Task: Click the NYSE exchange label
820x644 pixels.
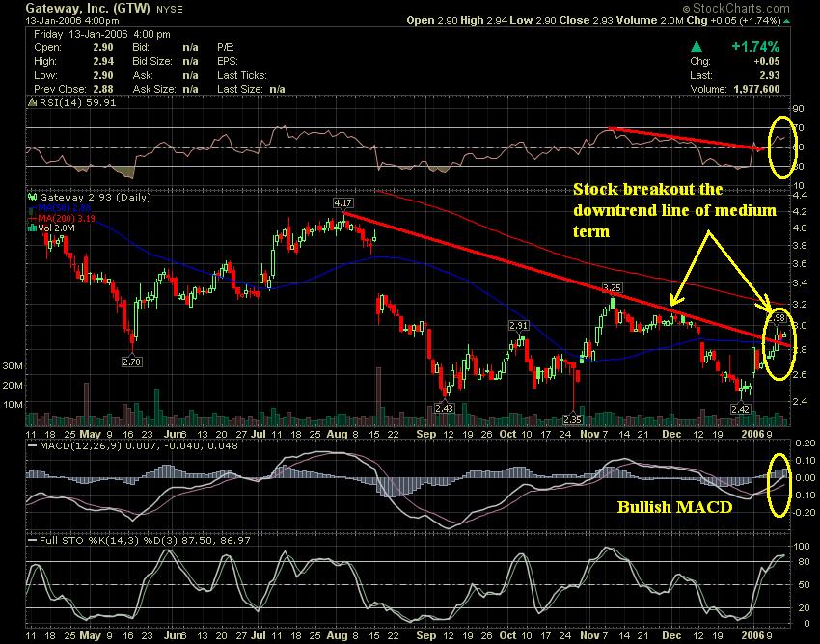Action: tap(170, 10)
